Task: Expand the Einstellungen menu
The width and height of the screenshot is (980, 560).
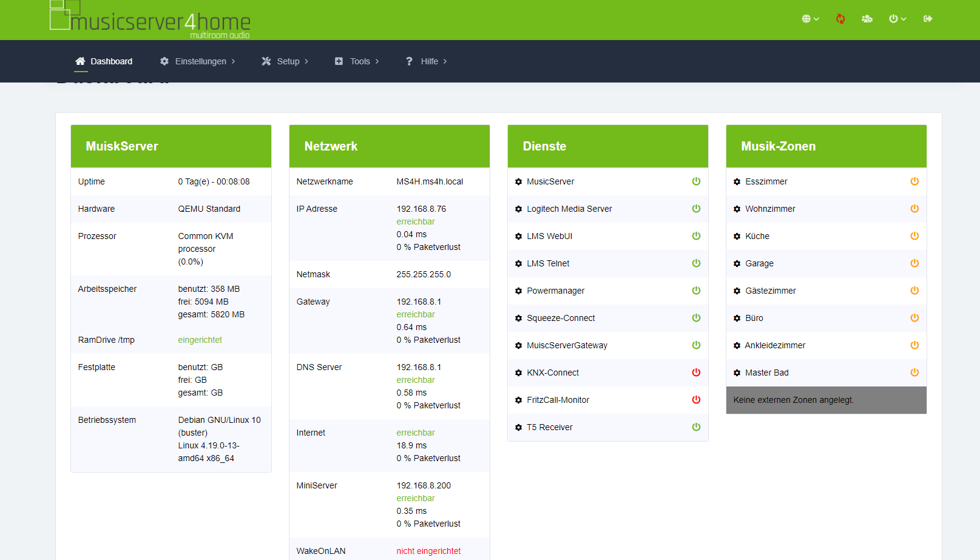Action: (x=197, y=61)
